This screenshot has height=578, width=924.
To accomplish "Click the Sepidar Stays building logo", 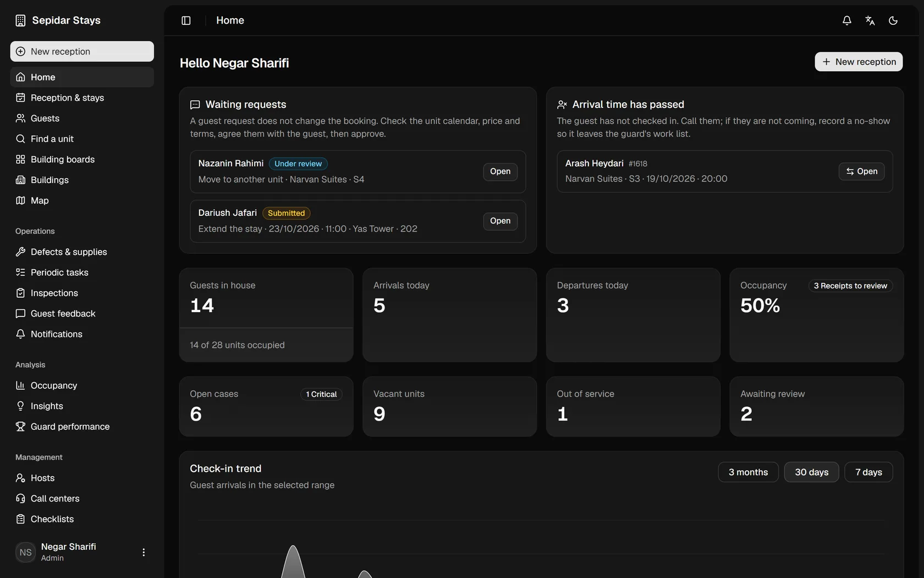I will pyautogui.click(x=20, y=20).
